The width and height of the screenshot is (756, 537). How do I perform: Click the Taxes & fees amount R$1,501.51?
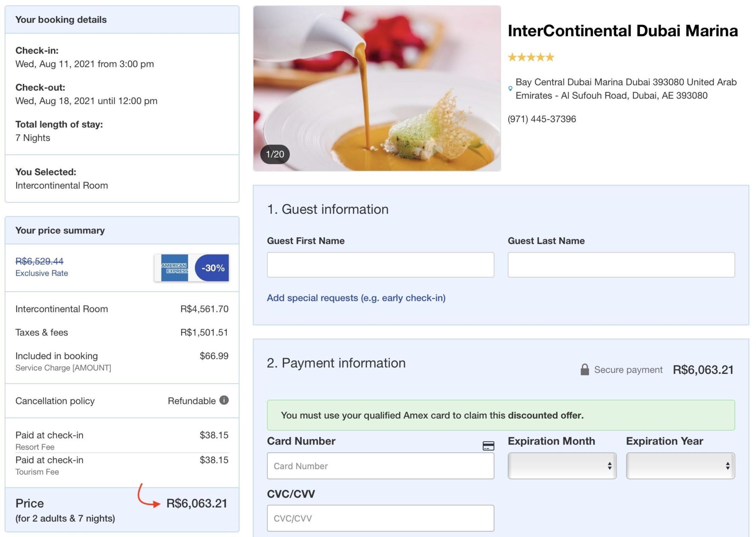(x=204, y=333)
